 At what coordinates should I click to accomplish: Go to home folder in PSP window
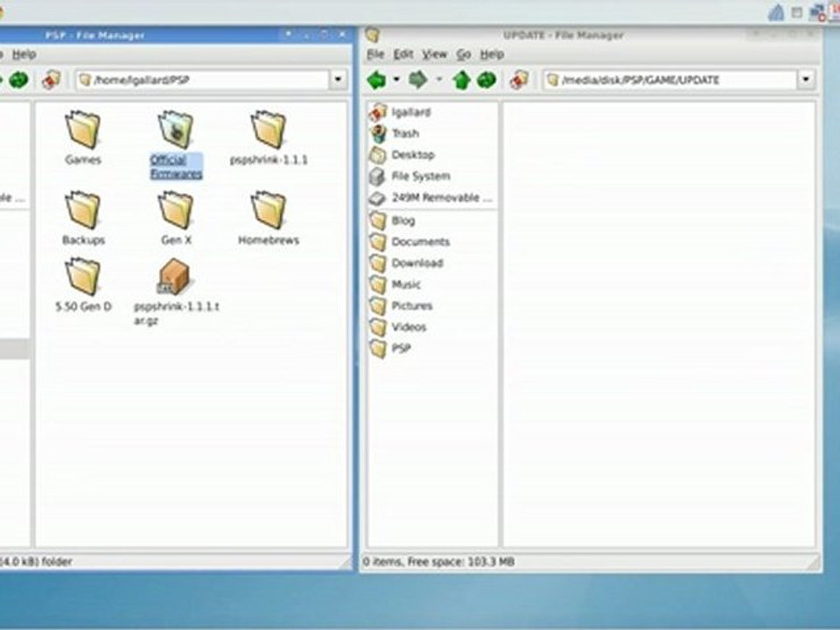pyautogui.click(x=52, y=80)
